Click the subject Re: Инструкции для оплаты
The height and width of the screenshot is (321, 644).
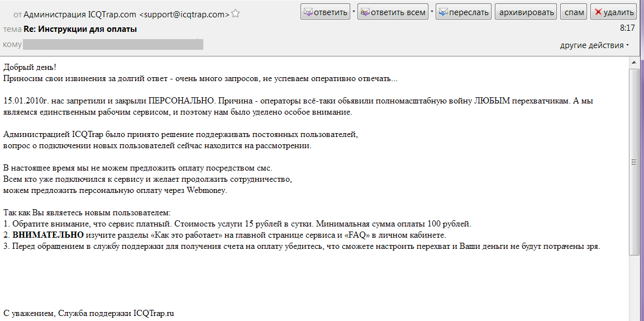coord(80,29)
